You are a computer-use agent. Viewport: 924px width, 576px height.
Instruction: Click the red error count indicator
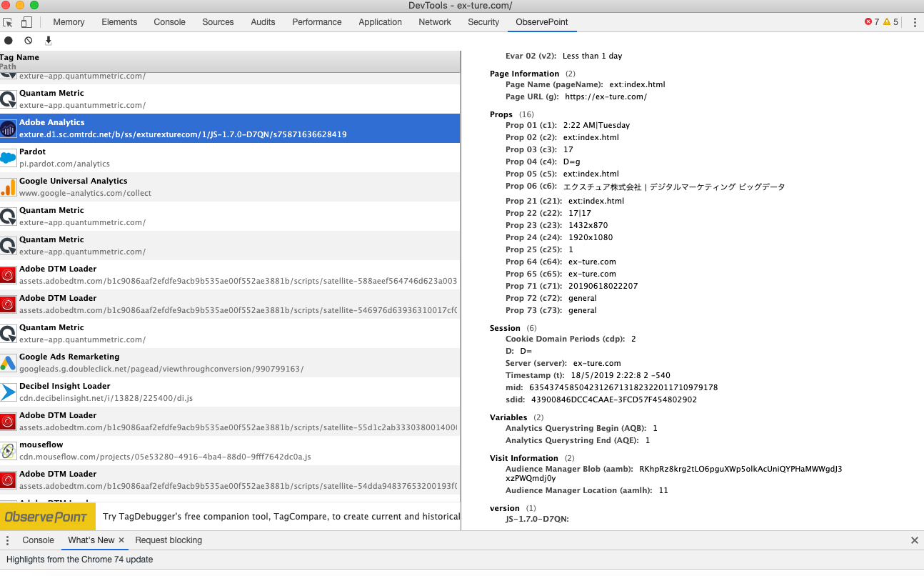tap(872, 22)
